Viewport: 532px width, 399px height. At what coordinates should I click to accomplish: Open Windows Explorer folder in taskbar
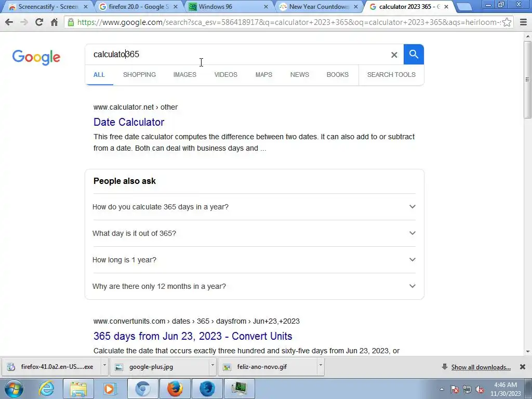click(78, 389)
